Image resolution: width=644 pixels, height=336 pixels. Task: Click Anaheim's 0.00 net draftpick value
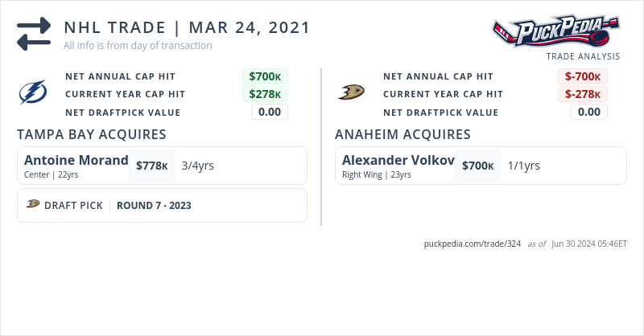pos(588,112)
